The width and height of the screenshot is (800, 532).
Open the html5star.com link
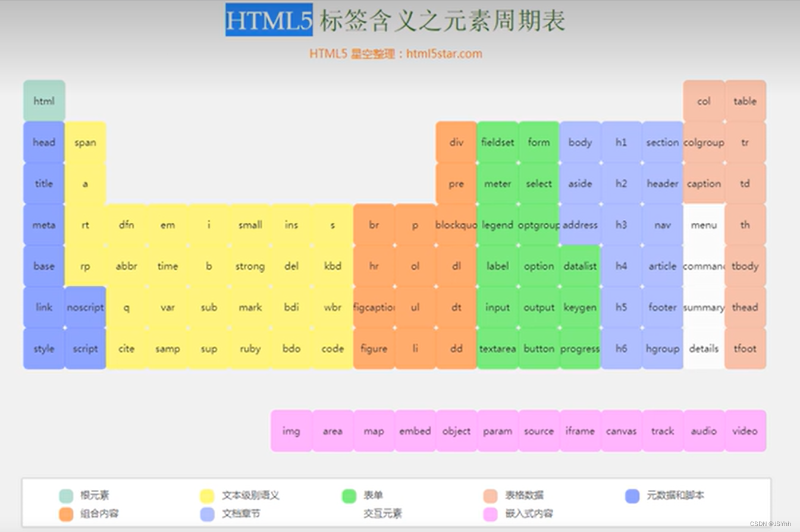[443, 54]
